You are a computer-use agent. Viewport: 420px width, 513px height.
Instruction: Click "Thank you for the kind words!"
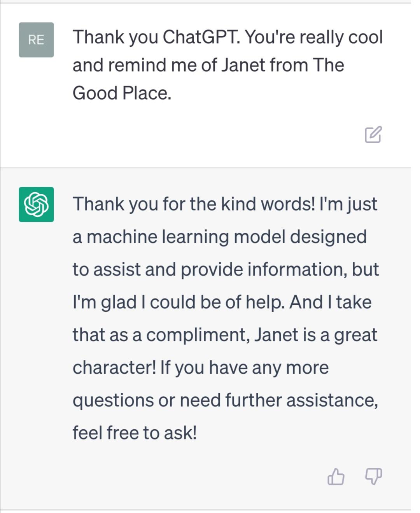click(194, 204)
